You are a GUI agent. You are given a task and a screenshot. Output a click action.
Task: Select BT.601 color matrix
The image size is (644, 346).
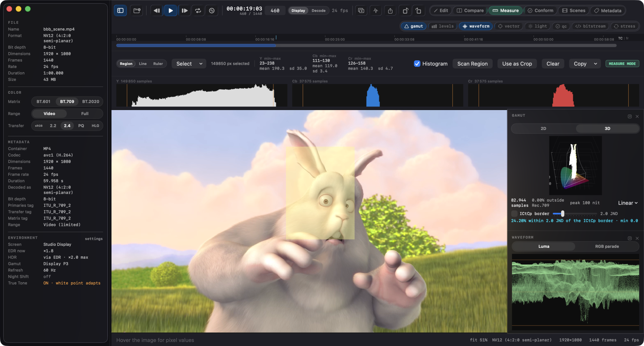tap(43, 102)
